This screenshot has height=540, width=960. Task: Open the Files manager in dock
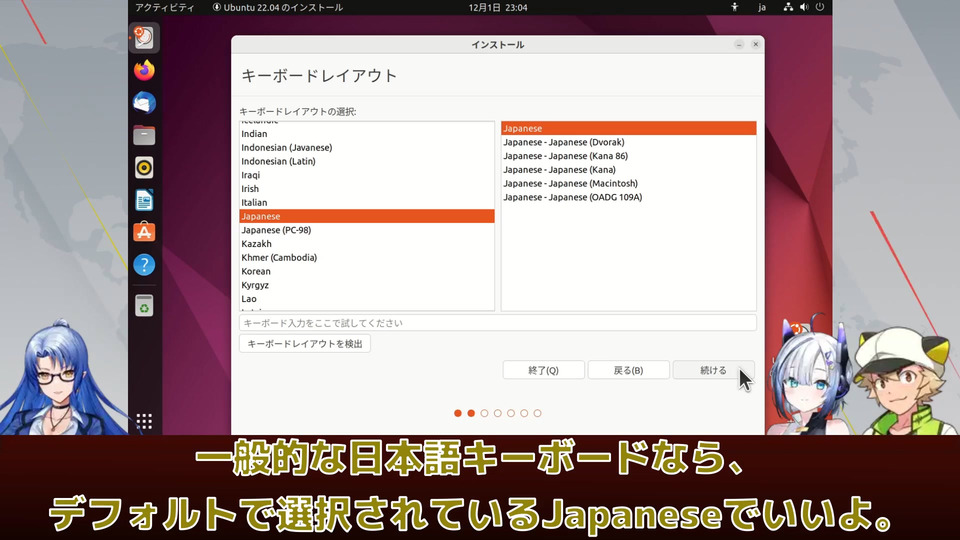click(x=144, y=135)
